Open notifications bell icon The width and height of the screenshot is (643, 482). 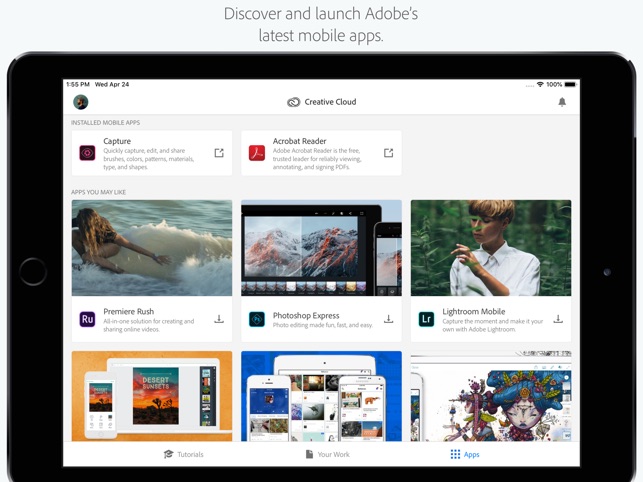(x=562, y=102)
